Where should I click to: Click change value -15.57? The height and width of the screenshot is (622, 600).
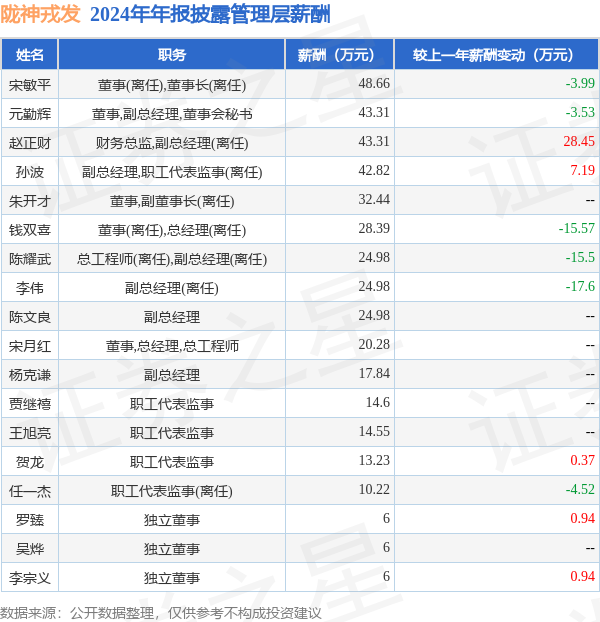577,228
